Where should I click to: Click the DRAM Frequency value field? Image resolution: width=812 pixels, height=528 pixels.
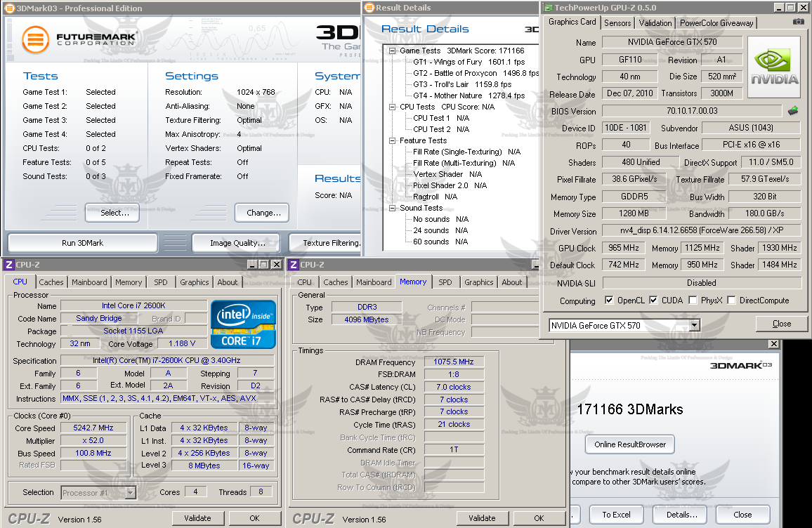[454, 362]
